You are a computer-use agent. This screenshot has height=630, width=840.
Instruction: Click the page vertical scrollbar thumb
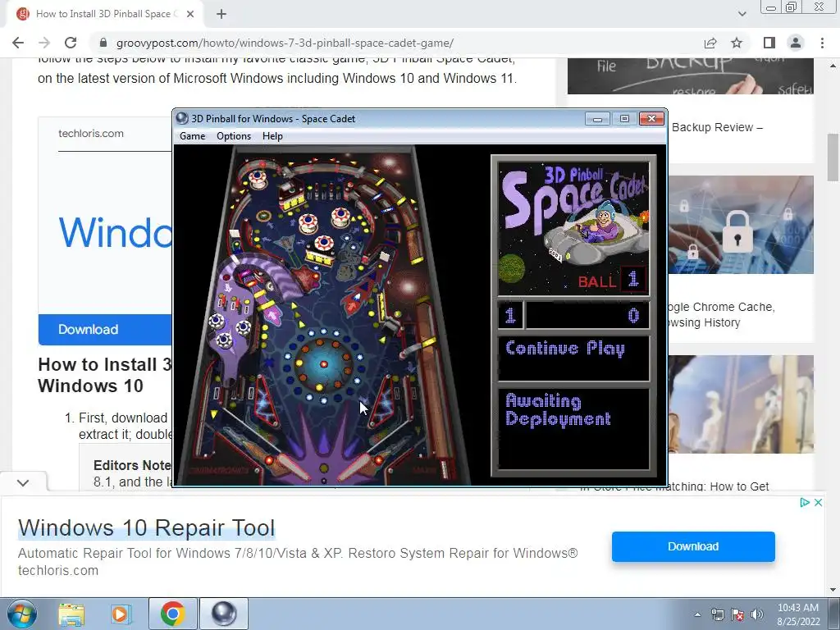[x=833, y=157]
